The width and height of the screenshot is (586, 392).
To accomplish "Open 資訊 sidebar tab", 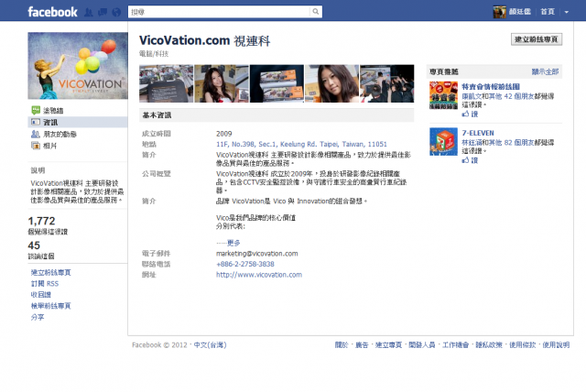I will click(78, 122).
